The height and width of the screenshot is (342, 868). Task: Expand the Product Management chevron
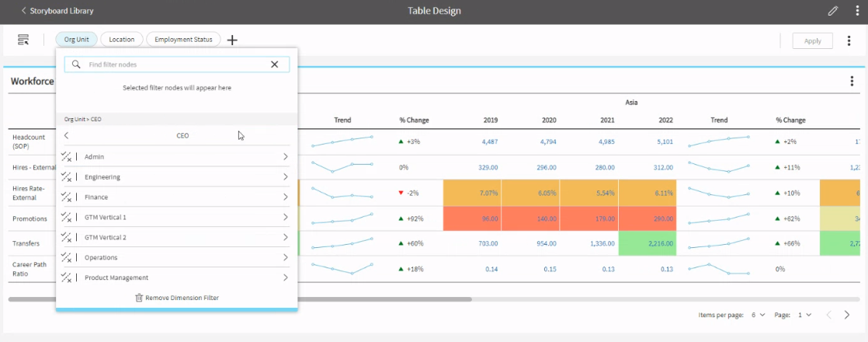tap(286, 277)
